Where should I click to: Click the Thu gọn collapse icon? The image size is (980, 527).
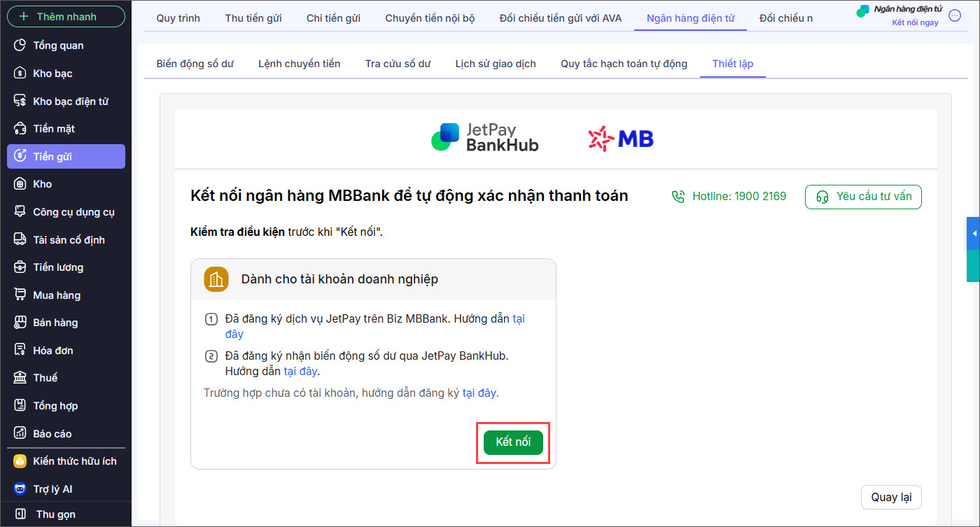point(20,514)
